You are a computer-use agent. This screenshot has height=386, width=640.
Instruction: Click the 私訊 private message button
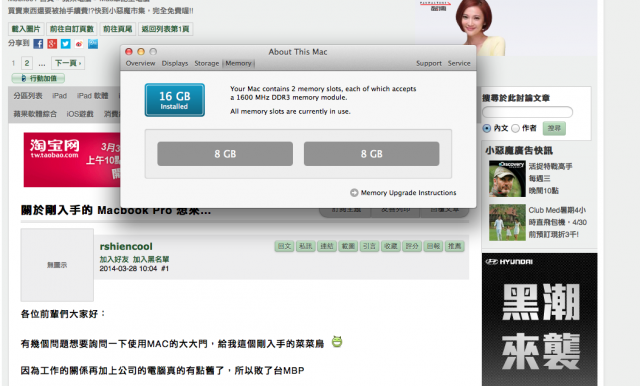point(306,246)
